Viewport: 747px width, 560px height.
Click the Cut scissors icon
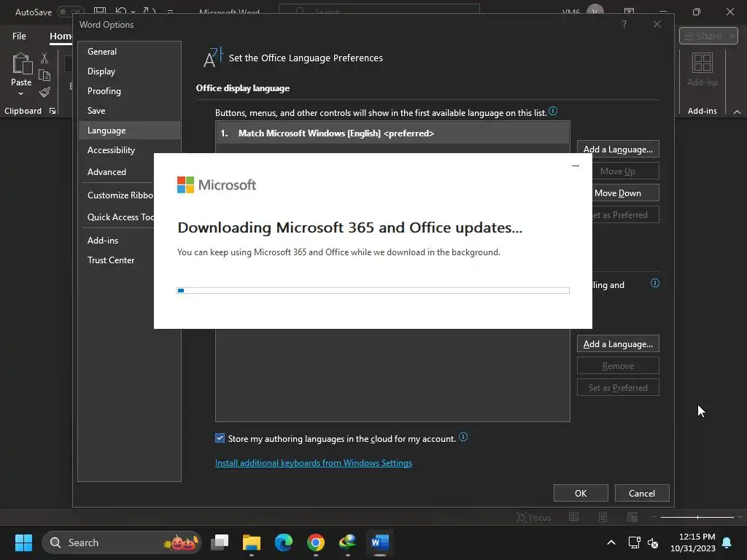(x=44, y=58)
